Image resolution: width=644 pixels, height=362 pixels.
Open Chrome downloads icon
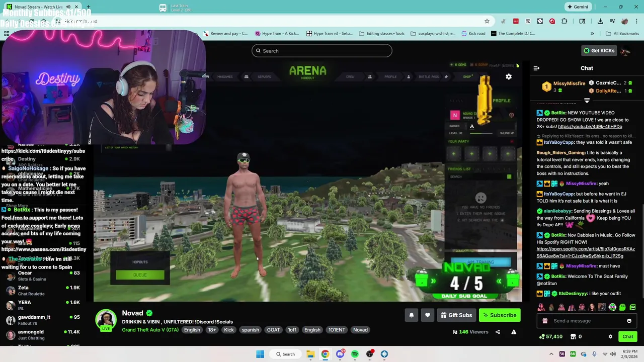(x=600, y=21)
